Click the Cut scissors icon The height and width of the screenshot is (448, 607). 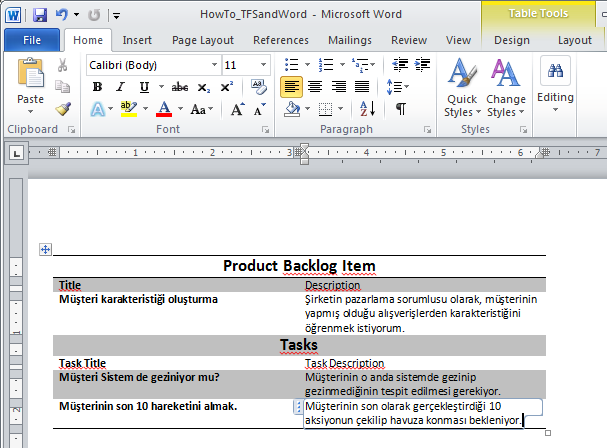pos(63,65)
